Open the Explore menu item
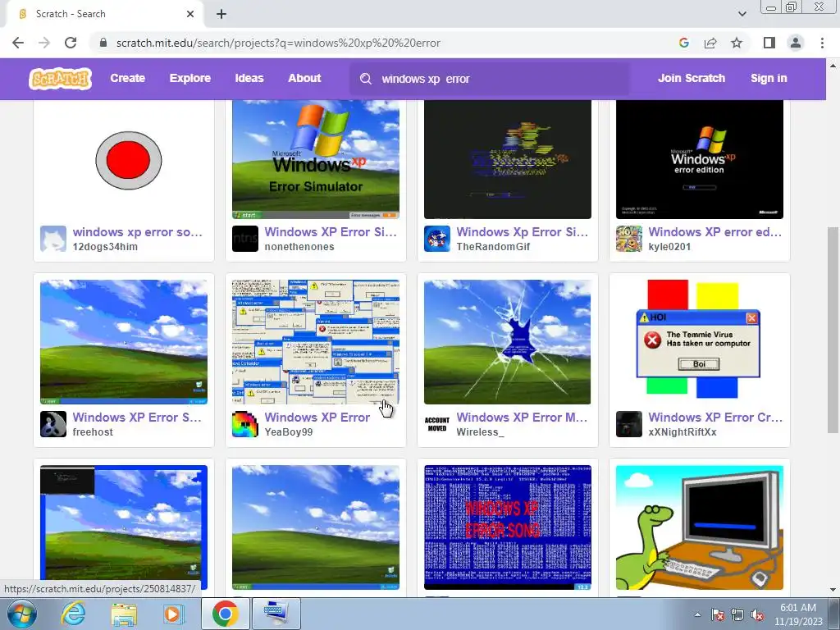This screenshot has height=630, width=840. coord(190,78)
